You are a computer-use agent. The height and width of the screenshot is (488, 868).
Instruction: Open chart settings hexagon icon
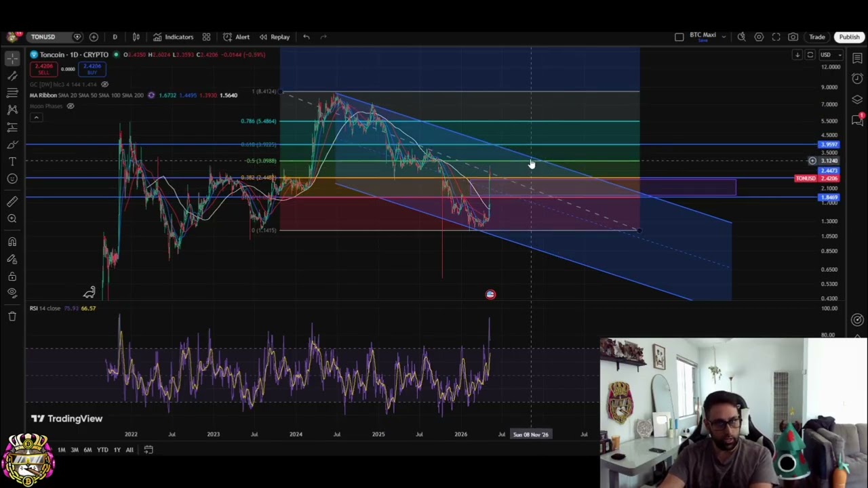pos(759,37)
